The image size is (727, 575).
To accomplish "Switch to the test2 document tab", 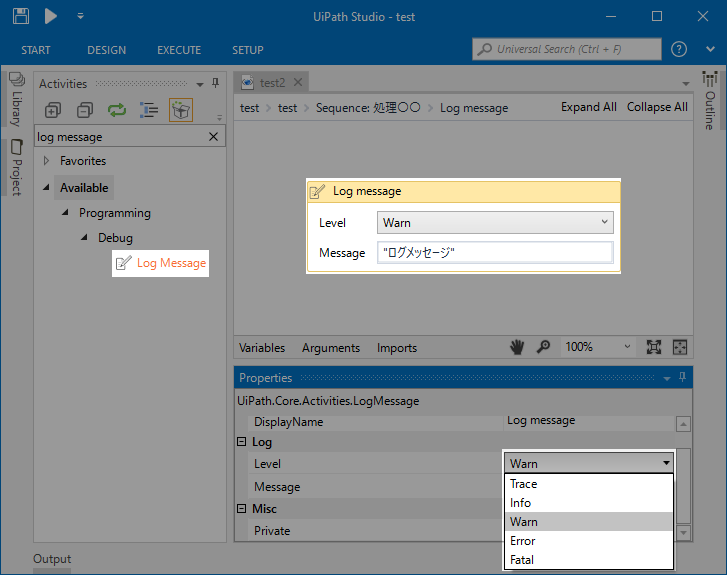I will point(272,83).
